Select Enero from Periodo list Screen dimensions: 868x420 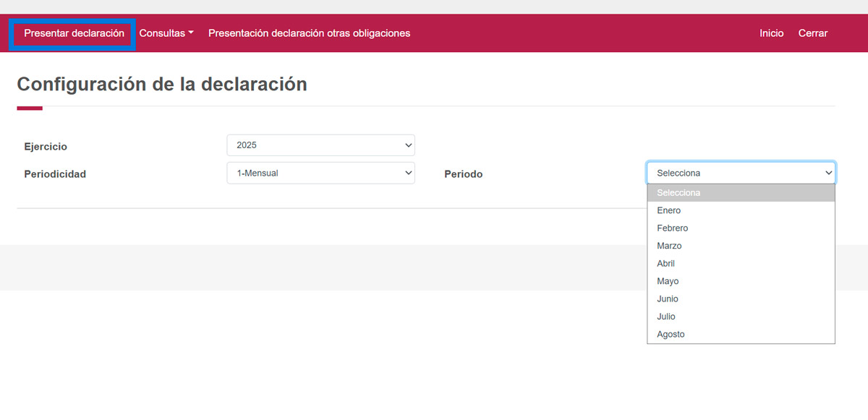(x=741, y=210)
